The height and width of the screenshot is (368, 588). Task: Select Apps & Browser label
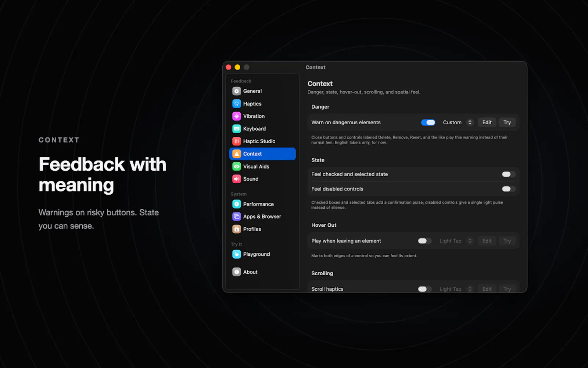tap(262, 216)
